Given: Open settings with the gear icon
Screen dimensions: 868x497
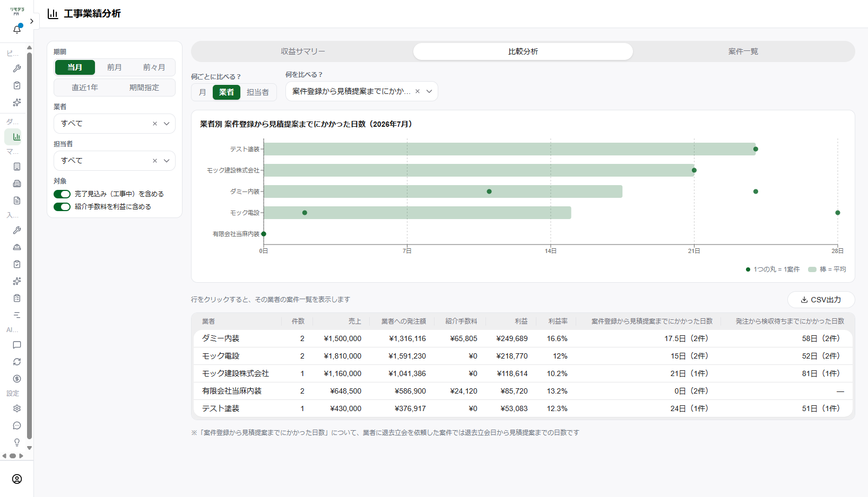Looking at the screenshot, I should pos(17,408).
